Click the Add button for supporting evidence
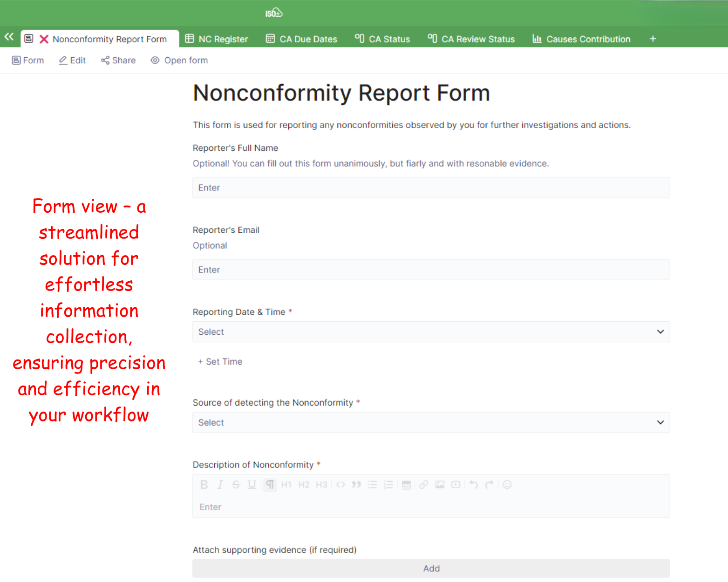 click(431, 568)
